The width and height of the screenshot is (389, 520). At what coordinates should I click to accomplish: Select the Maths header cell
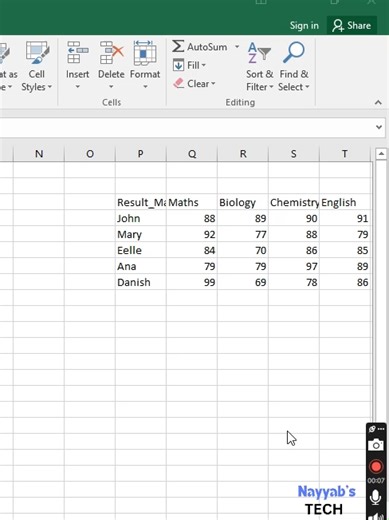click(192, 202)
